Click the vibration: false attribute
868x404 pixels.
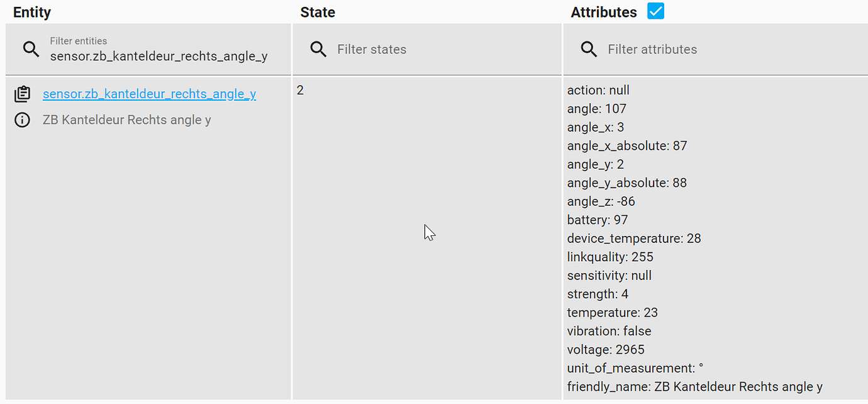click(609, 331)
